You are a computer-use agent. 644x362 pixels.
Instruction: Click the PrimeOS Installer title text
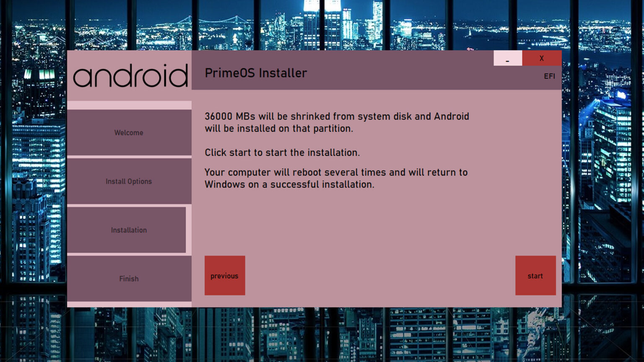[x=256, y=72]
